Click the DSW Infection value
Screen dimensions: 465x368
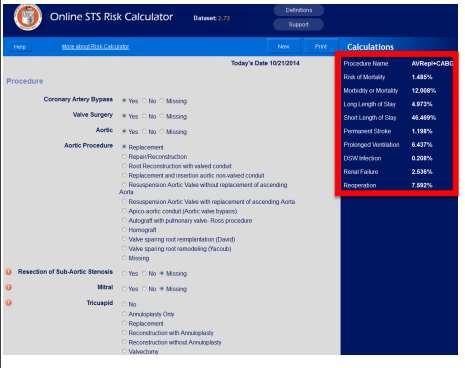(422, 158)
